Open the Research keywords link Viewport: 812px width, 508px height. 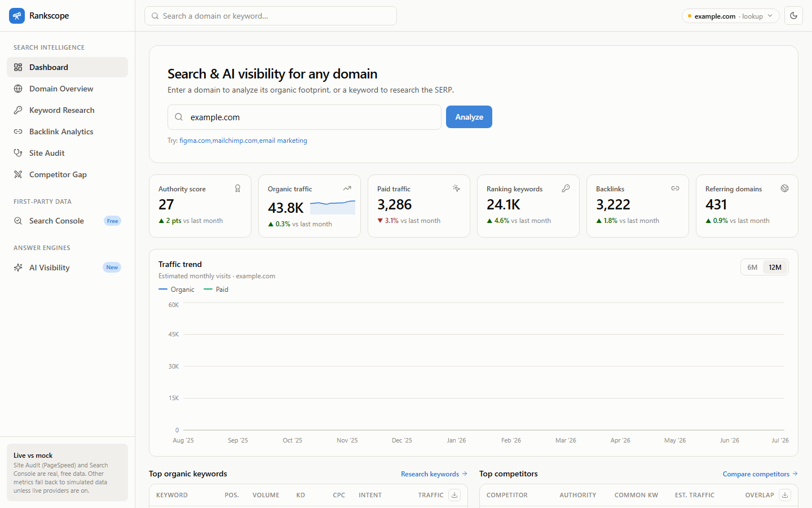pos(434,474)
